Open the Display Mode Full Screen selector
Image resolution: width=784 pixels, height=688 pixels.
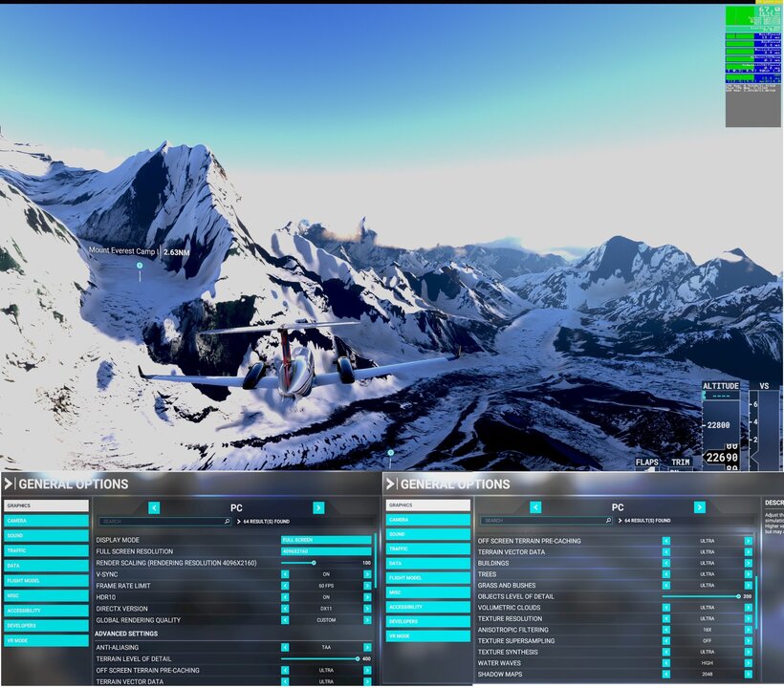326,540
